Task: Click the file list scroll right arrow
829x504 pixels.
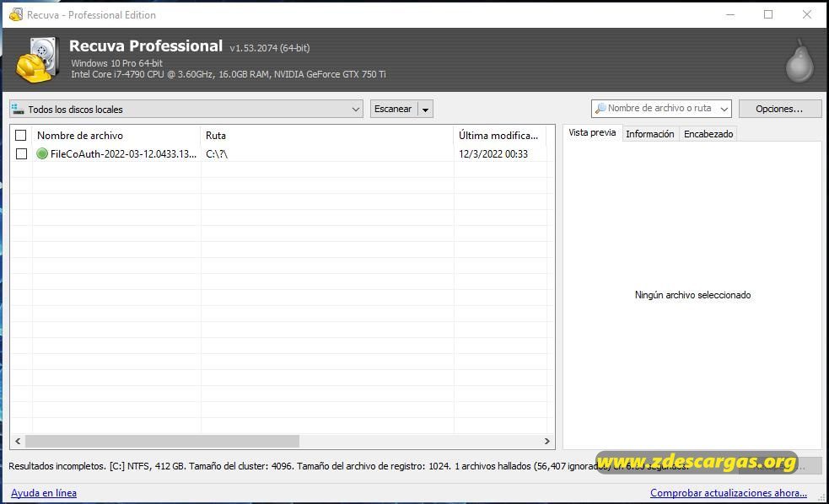Action: (x=546, y=441)
